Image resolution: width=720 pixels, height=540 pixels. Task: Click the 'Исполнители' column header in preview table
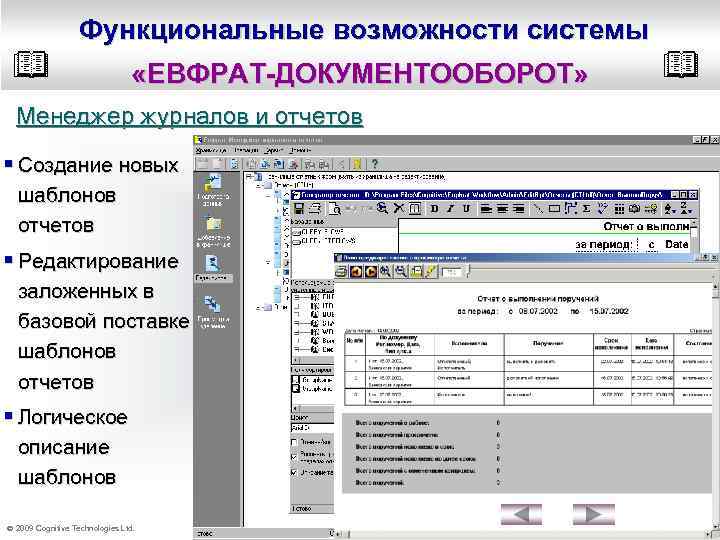click(469, 343)
